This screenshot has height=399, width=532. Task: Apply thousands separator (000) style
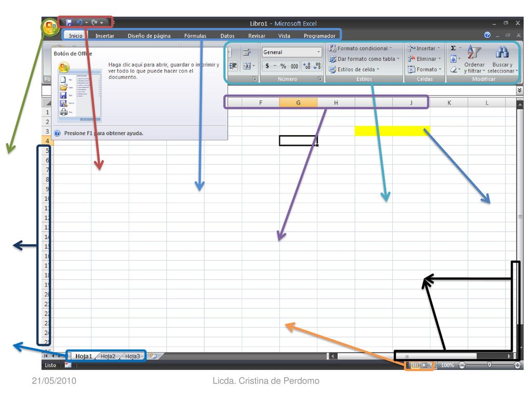295,66
